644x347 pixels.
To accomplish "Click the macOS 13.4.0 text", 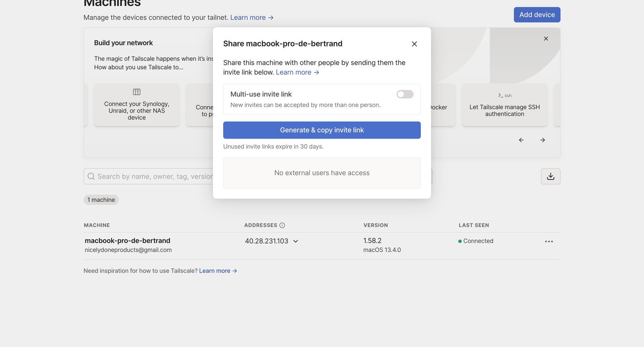I will coord(382,250).
